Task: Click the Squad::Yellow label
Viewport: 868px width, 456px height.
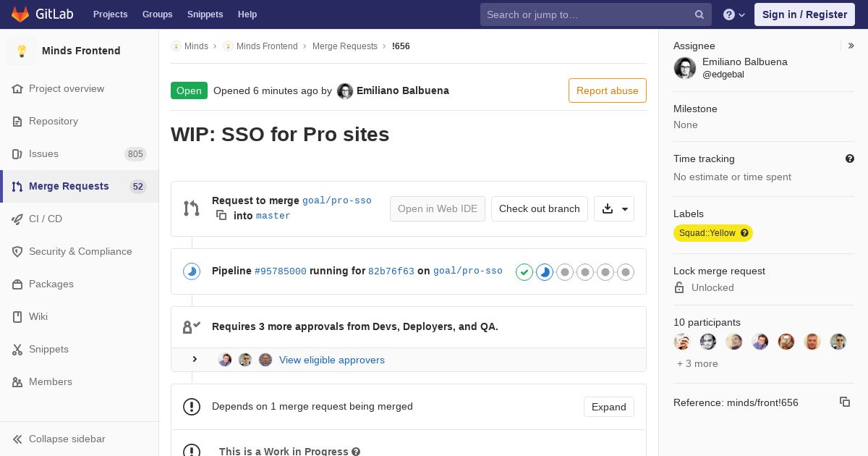Action: coord(707,233)
